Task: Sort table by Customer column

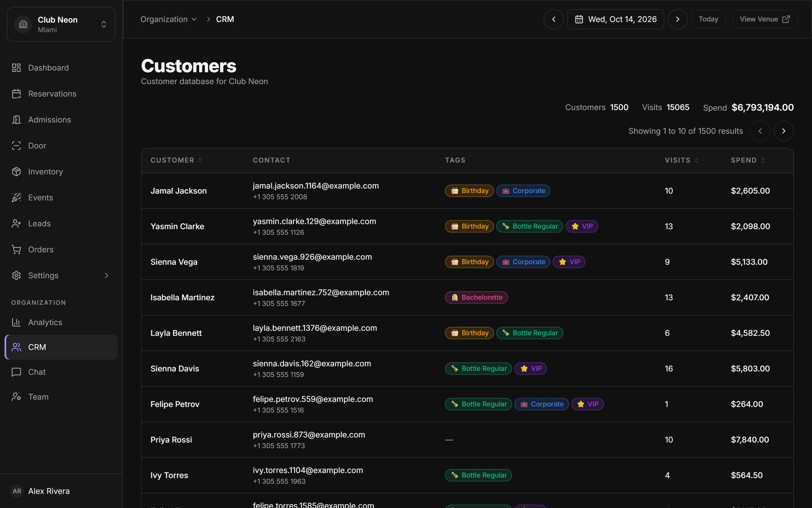Action: pos(176,160)
